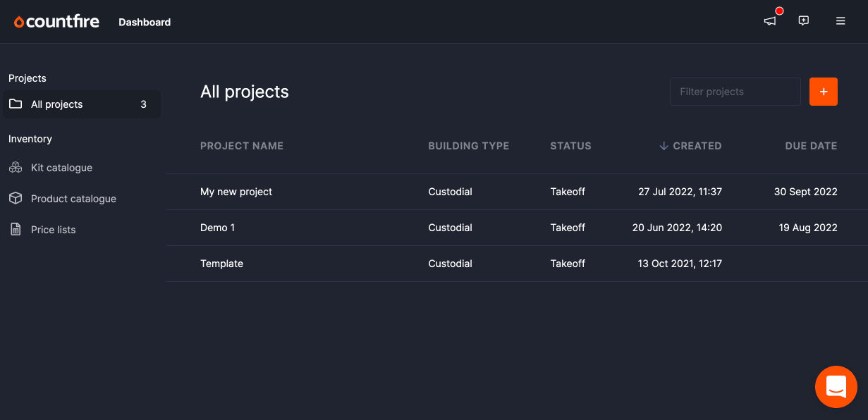This screenshot has width=868, height=420.
Task: Open the Template project
Action: (221, 264)
